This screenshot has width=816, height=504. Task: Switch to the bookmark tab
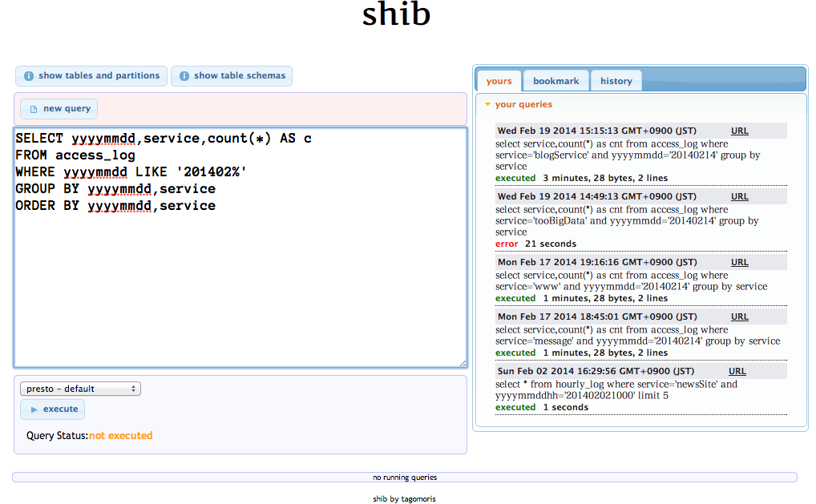(555, 81)
